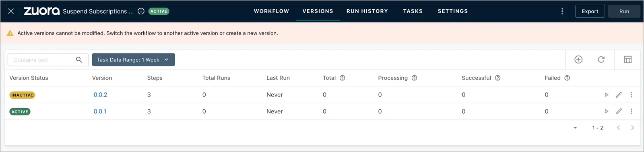Go to previous page chevron
Screen dimensions: 644x152
coord(618,128)
